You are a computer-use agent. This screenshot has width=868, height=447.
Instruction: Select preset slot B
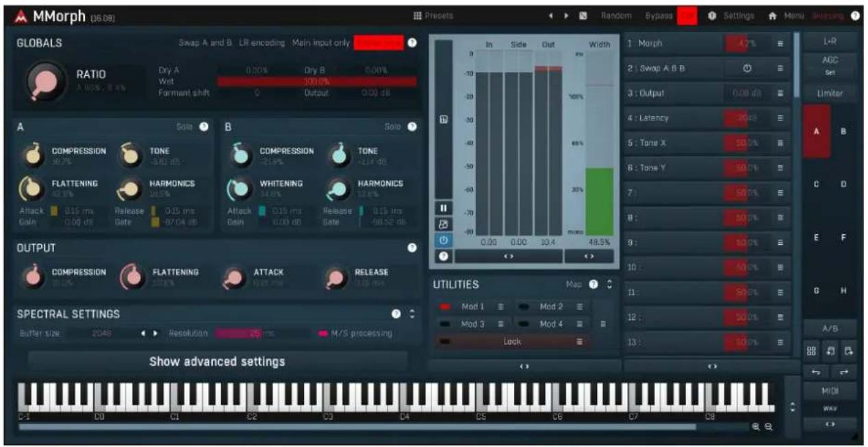tap(843, 131)
